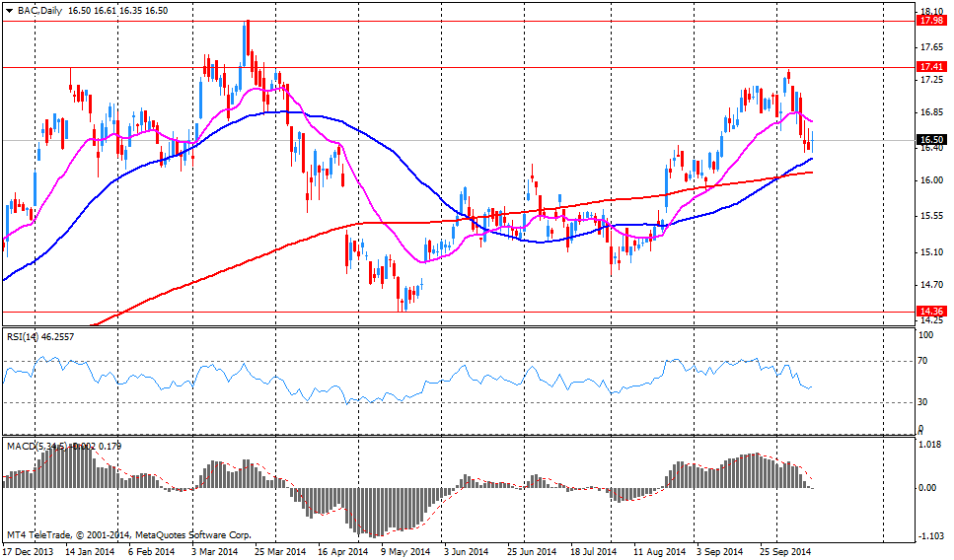Click the 16.50 current price tag
Viewport: 954px width, 560px height.
click(x=931, y=140)
